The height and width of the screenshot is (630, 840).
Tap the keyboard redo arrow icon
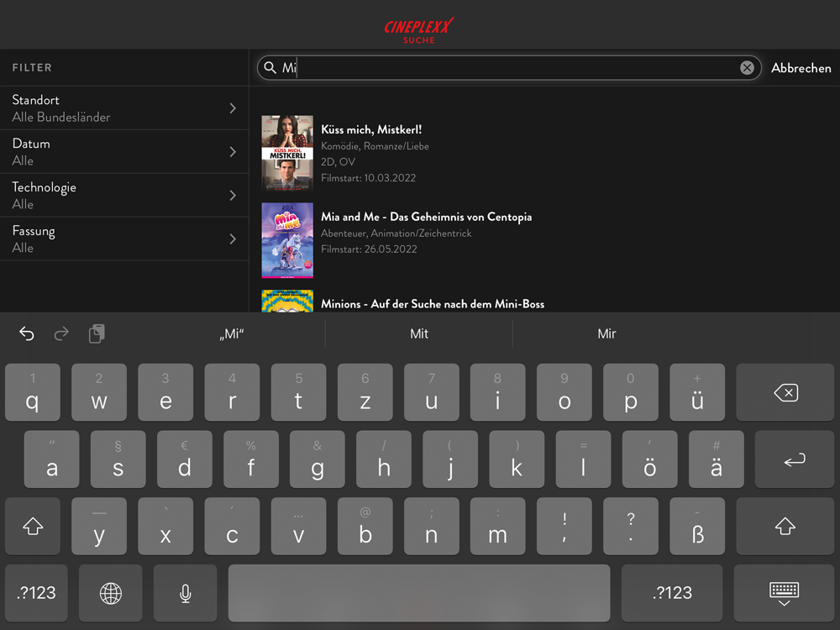[x=61, y=333]
